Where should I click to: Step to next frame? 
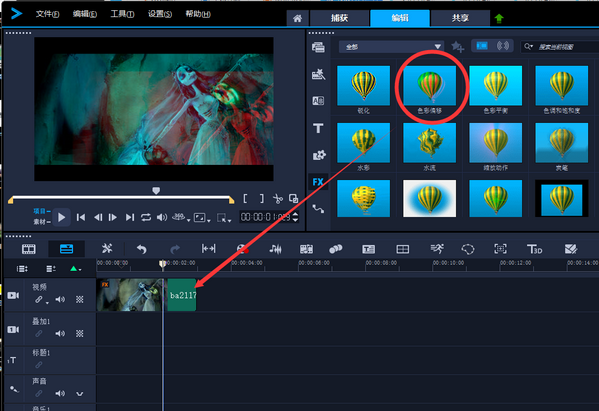tap(113, 217)
